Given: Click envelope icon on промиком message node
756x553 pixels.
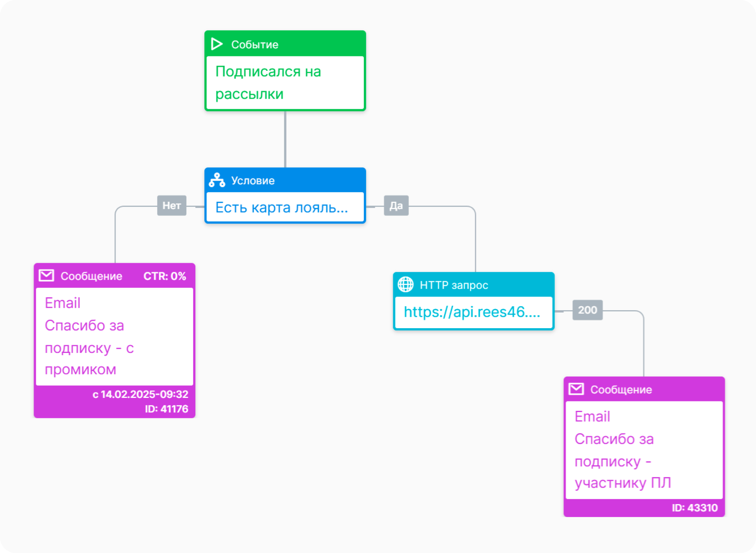Looking at the screenshot, I should pos(47,275).
